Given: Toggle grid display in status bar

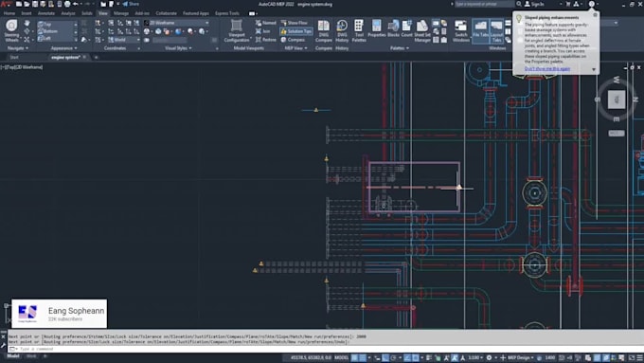Looking at the screenshot, I should [x=354, y=357].
